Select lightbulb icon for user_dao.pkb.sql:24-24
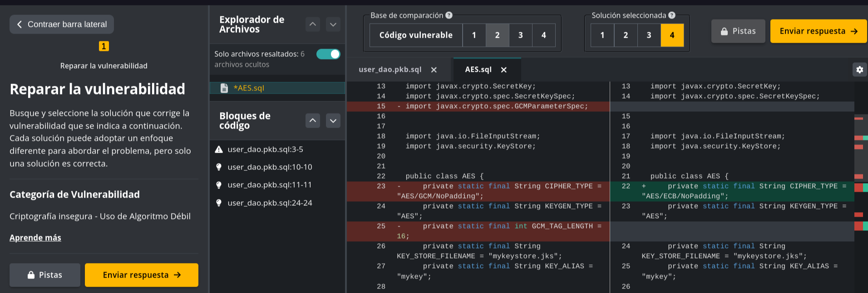The height and width of the screenshot is (293, 868). (219, 203)
